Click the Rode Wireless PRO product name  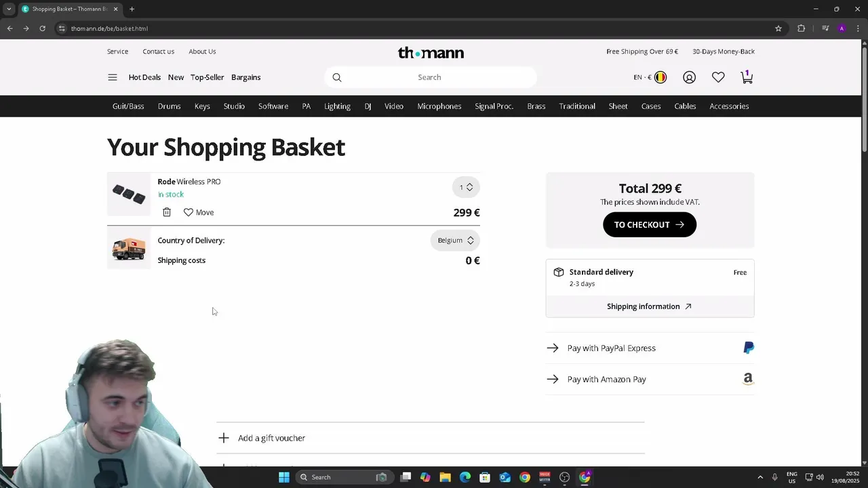click(x=189, y=182)
